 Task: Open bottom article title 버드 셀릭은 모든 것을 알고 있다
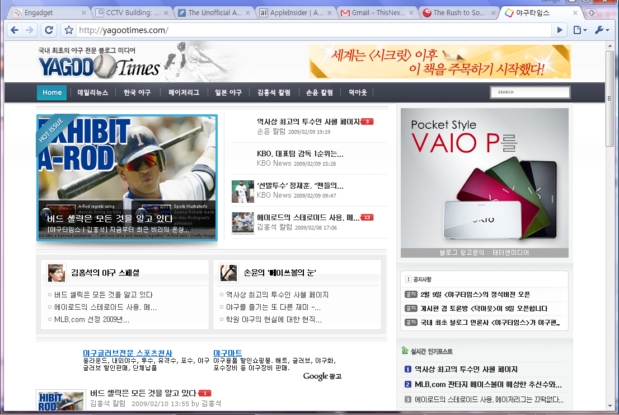pyautogui.click(x=143, y=393)
